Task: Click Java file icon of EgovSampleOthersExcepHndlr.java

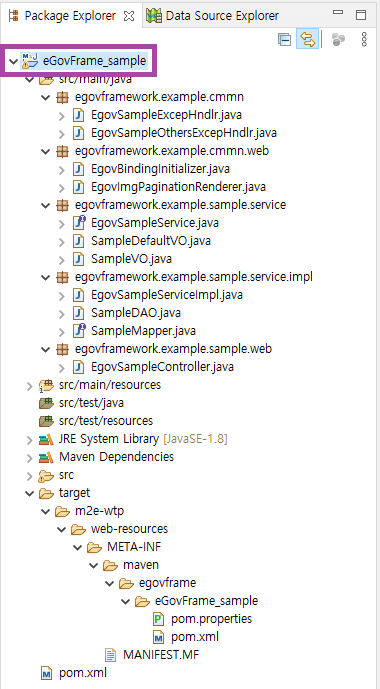Action: tap(79, 133)
